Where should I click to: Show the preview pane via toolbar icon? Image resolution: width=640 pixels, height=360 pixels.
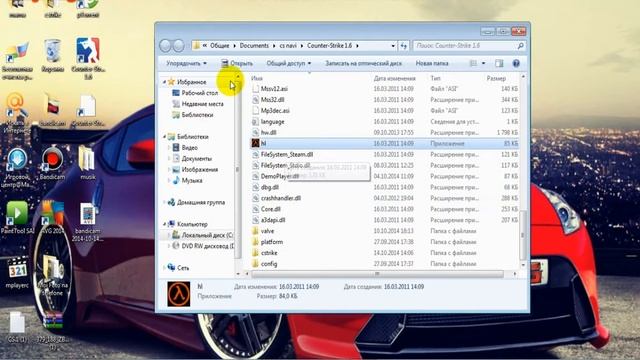pos(499,63)
